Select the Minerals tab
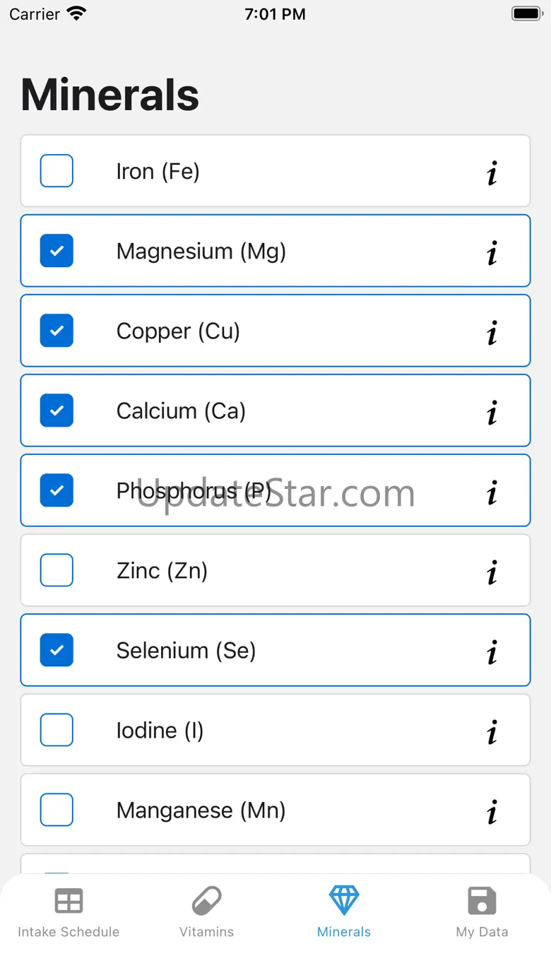The width and height of the screenshot is (551, 980). 344,913
